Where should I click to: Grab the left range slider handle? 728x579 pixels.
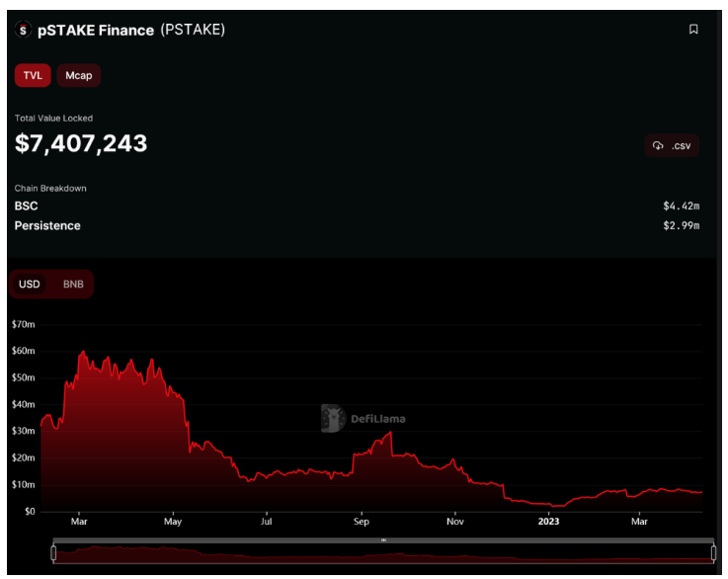(53, 552)
